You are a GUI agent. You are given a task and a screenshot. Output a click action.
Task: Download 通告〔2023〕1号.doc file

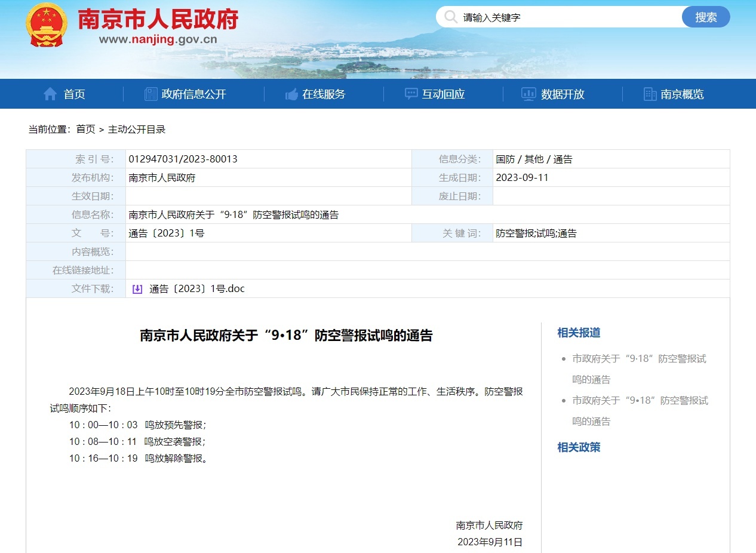pos(196,289)
